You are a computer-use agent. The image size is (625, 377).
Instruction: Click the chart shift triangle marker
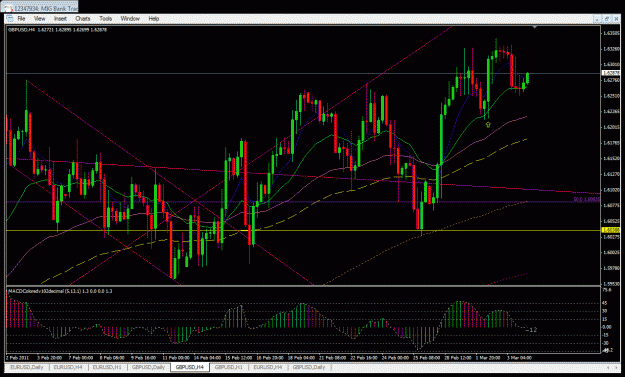click(x=535, y=27)
